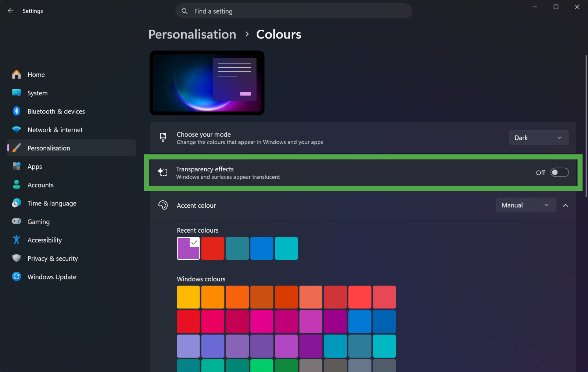Click the 'Transparency effects' label
This screenshot has height=372, width=588.
coord(205,169)
